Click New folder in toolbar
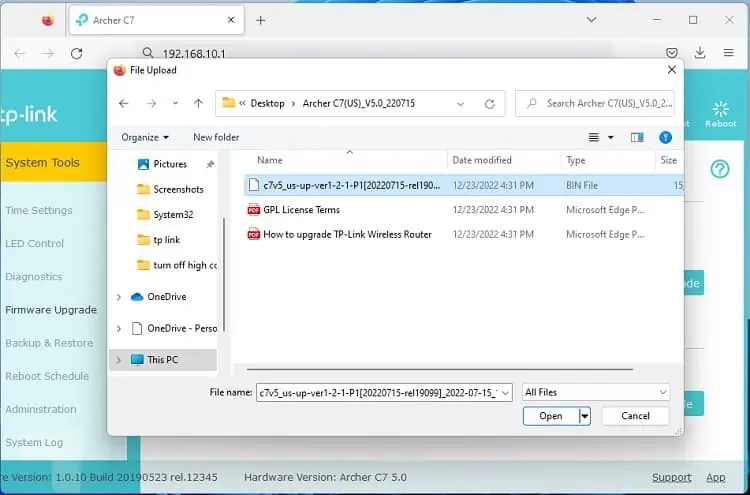The image size is (750, 495). pyautogui.click(x=216, y=137)
